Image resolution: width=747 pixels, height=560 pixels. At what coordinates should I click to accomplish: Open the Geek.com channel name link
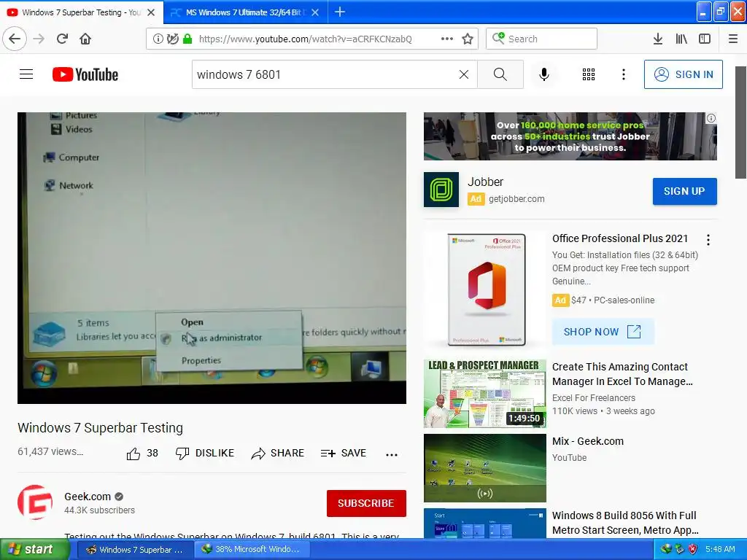88,497
